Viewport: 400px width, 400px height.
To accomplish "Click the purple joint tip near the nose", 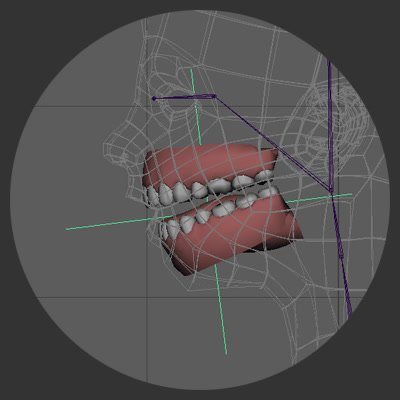I will pyautogui.click(x=154, y=98).
